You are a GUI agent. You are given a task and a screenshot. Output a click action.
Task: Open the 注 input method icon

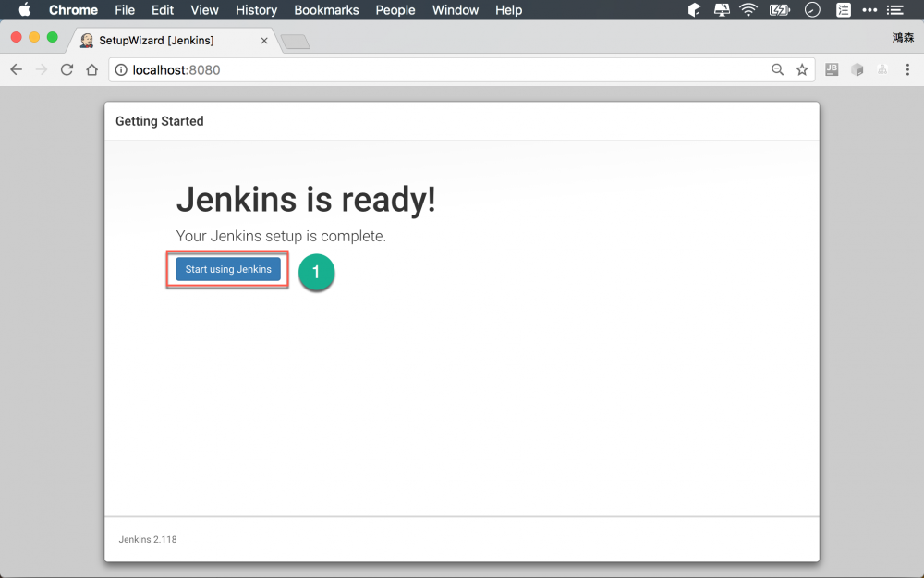click(844, 10)
